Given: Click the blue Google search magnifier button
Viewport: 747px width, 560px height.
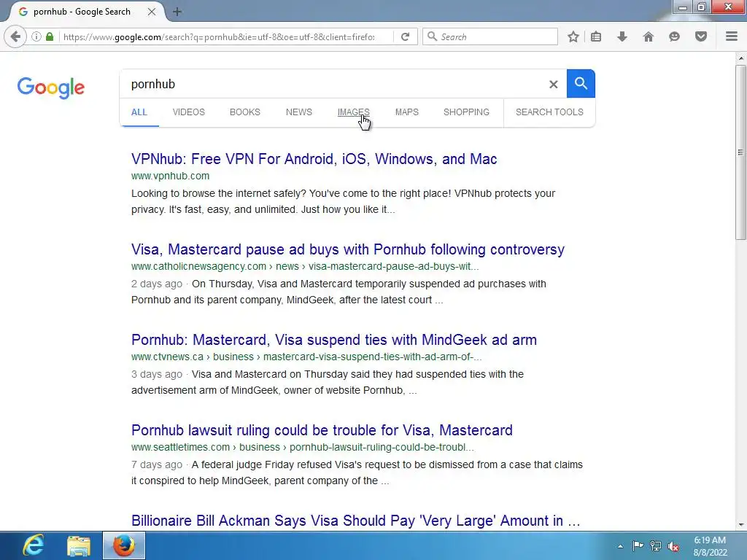Looking at the screenshot, I should 581,83.
